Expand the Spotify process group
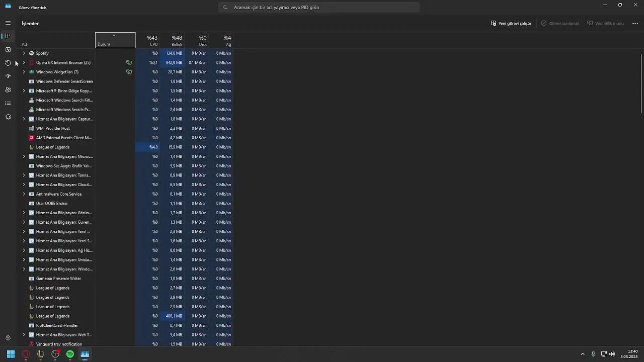Viewport: 644px width, 362px height. 24,53
